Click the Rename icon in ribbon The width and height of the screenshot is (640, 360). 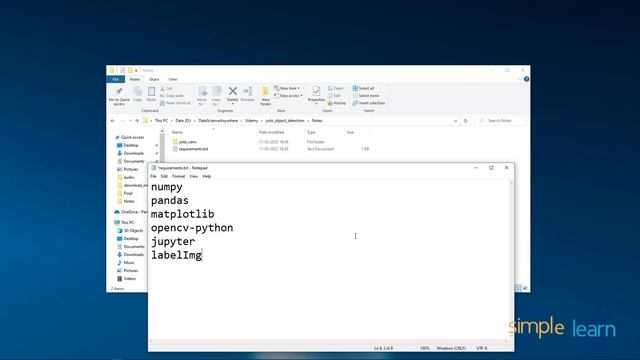tap(247, 91)
